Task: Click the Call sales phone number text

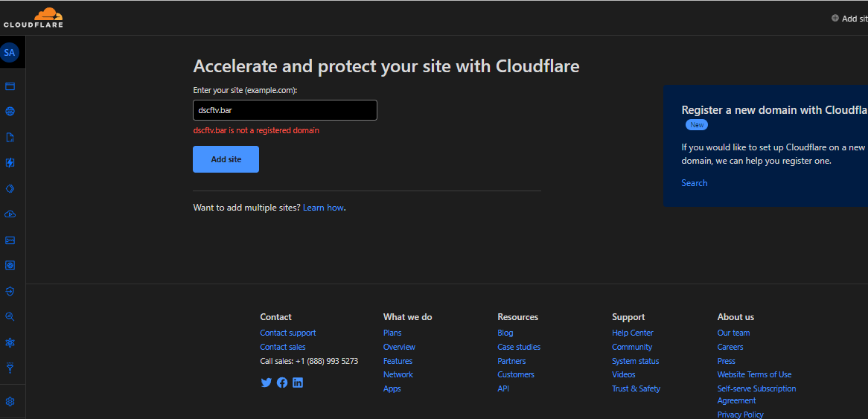Action: tap(309, 361)
